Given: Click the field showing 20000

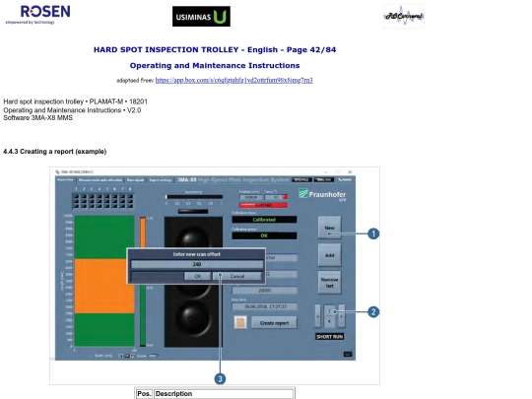Looking at the screenshot, I should point(265,291).
